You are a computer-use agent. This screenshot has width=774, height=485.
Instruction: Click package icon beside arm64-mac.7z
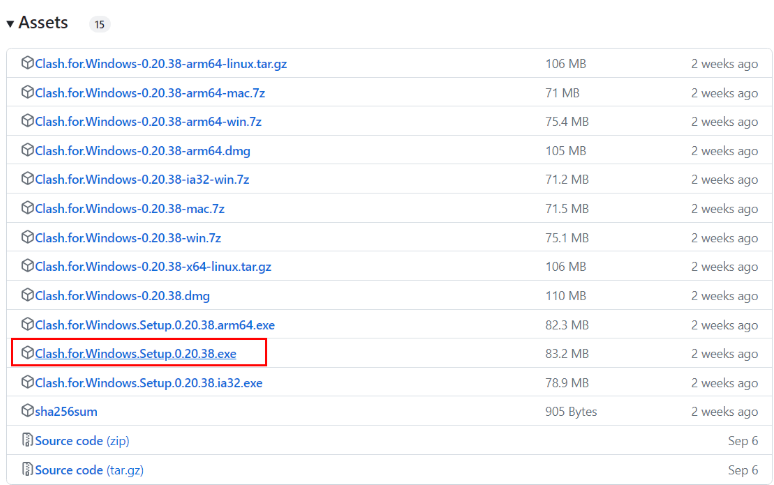(x=28, y=92)
